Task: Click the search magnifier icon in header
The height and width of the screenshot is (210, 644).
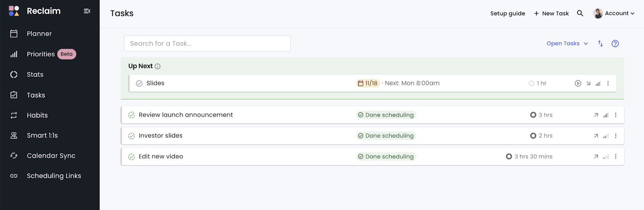Action: pyautogui.click(x=580, y=13)
